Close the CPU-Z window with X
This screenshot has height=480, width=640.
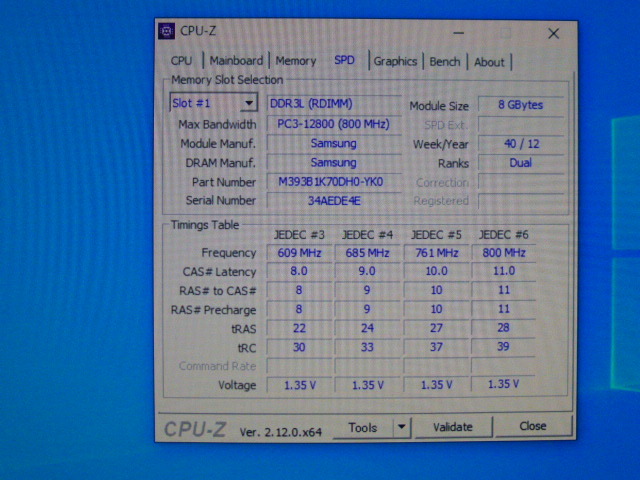(x=553, y=33)
